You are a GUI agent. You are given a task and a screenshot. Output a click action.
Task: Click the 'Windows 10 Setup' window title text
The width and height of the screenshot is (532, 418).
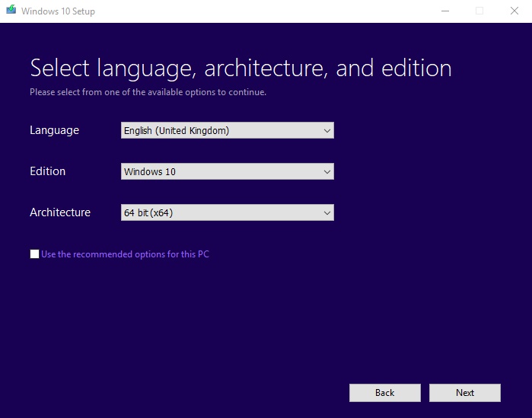point(58,11)
